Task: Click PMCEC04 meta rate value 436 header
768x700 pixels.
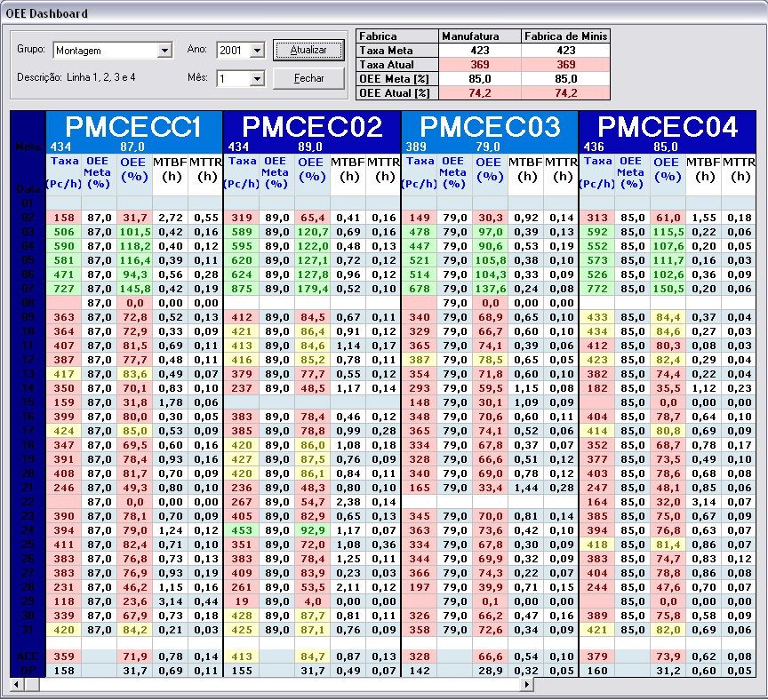Action: (x=594, y=147)
